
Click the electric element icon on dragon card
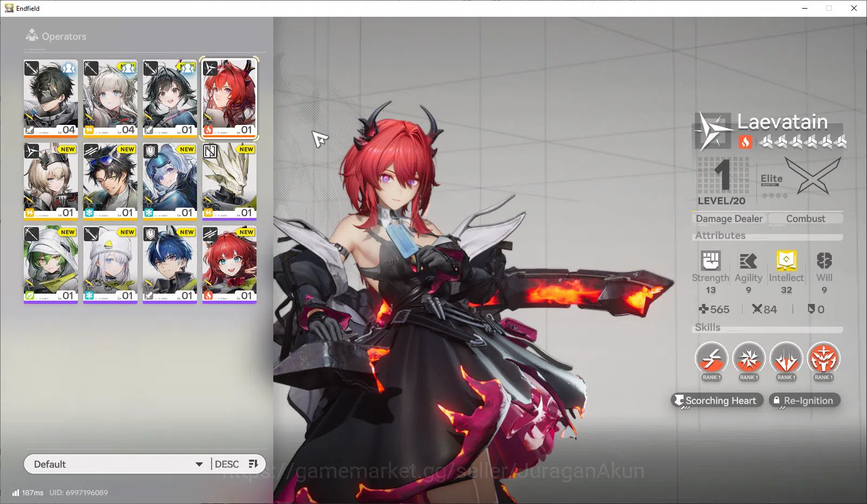click(x=208, y=213)
